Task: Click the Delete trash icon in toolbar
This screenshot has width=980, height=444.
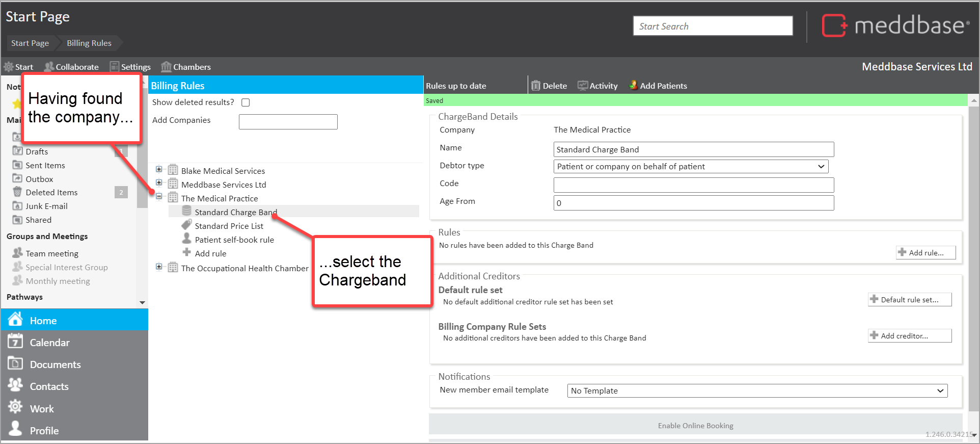Action: 535,86
